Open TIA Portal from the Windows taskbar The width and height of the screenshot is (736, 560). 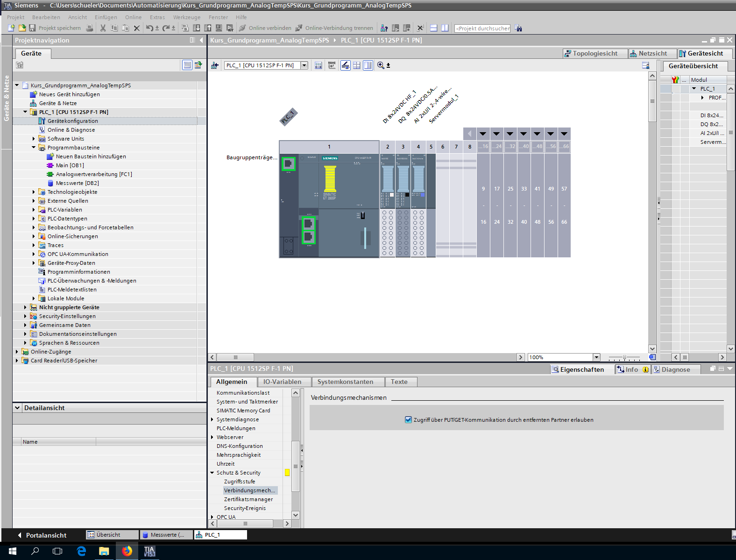point(149,551)
